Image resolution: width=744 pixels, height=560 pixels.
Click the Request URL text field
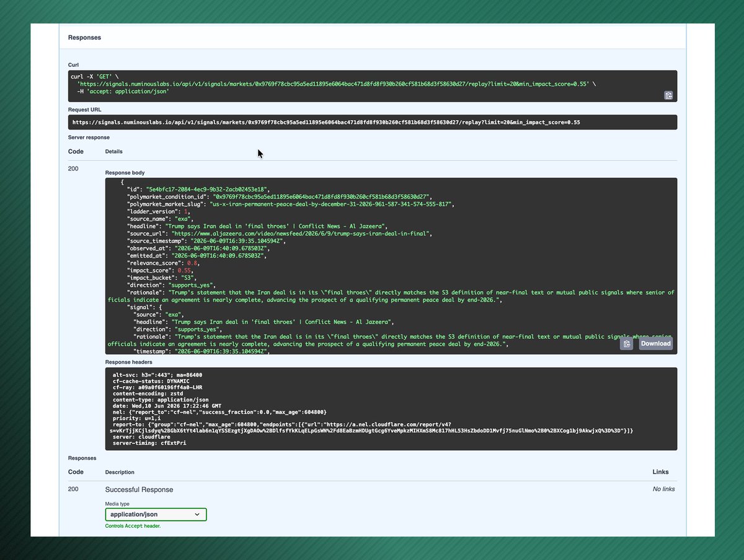(x=373, y=123)
